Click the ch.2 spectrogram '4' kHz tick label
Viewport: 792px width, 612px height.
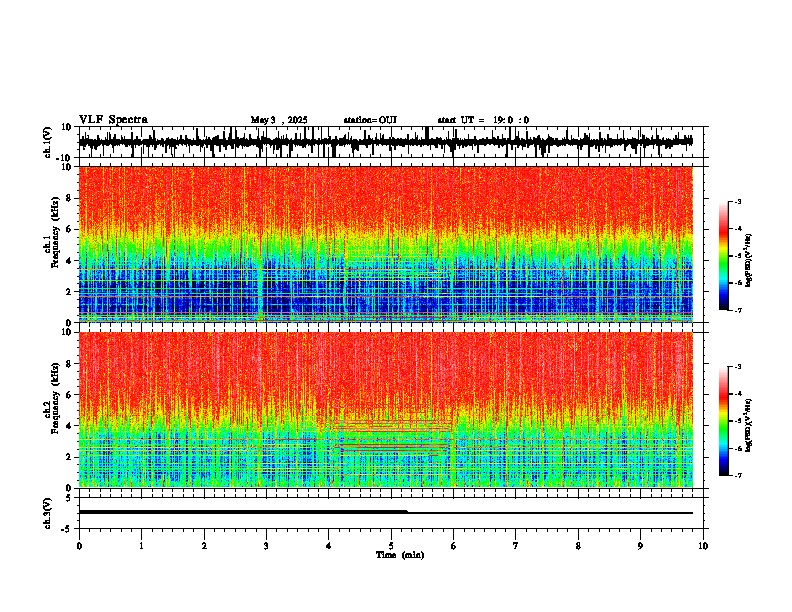coord(70,426)
